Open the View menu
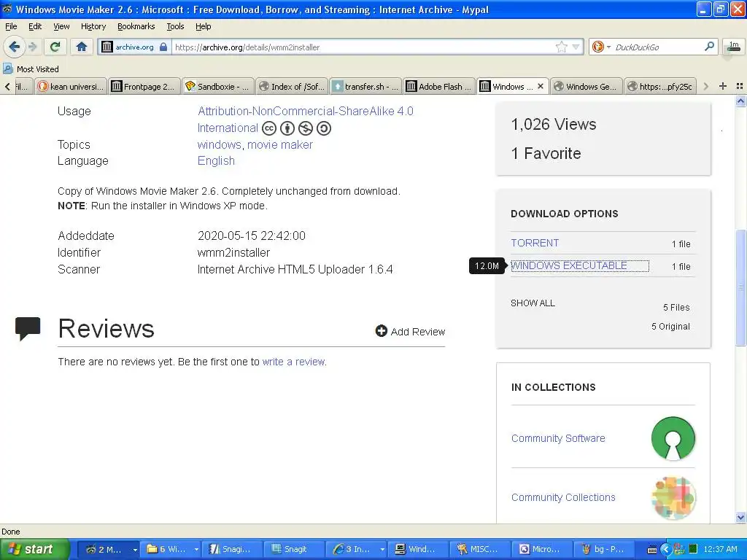Screen dimensions: 747x560 click(x=61, y=26)
